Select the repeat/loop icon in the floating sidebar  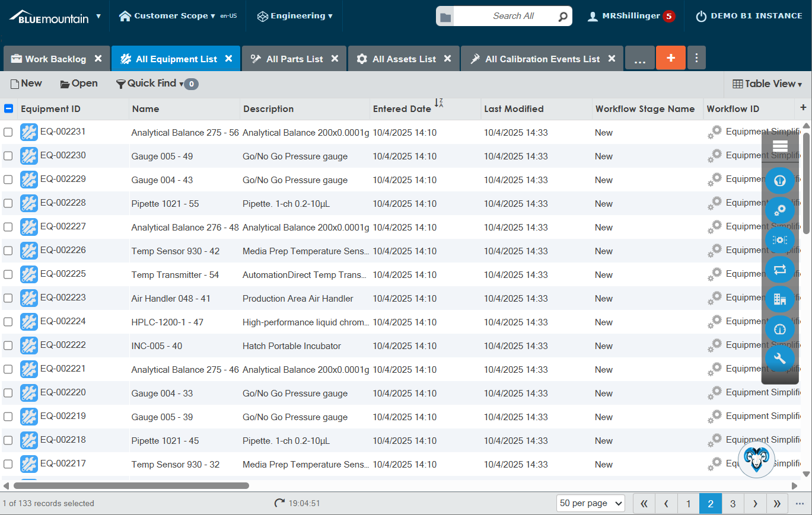[779, 270]
